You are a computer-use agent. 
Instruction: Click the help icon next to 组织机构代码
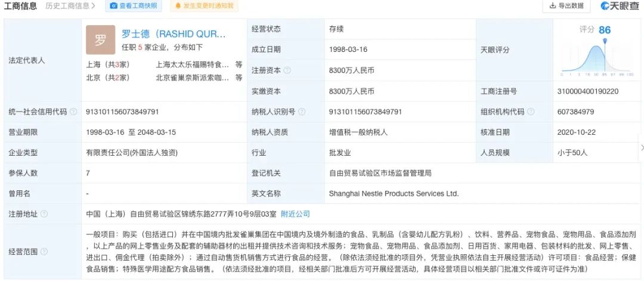pos(531,112)
